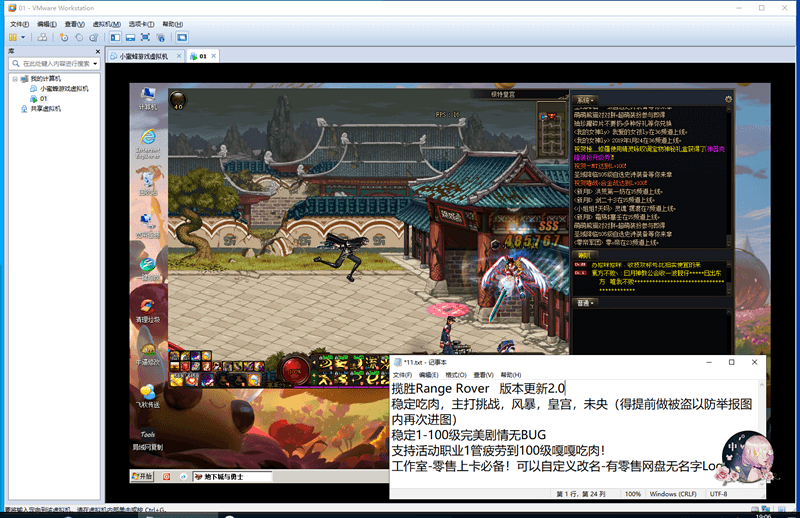Click the 清理垃圾 desktop icon
Image resolution: width=800 pixels, height=518 pixels.
coord(148,310)
